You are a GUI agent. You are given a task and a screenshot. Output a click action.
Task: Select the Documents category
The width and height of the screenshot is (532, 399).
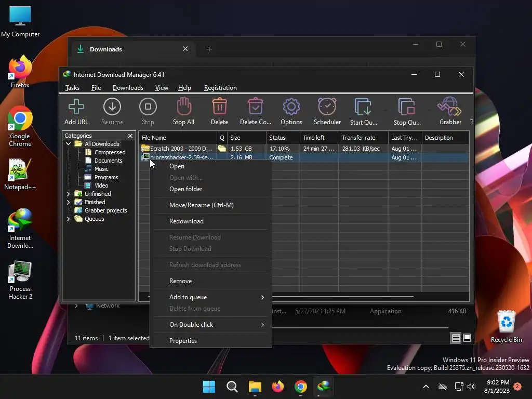[x=108, y=161]
